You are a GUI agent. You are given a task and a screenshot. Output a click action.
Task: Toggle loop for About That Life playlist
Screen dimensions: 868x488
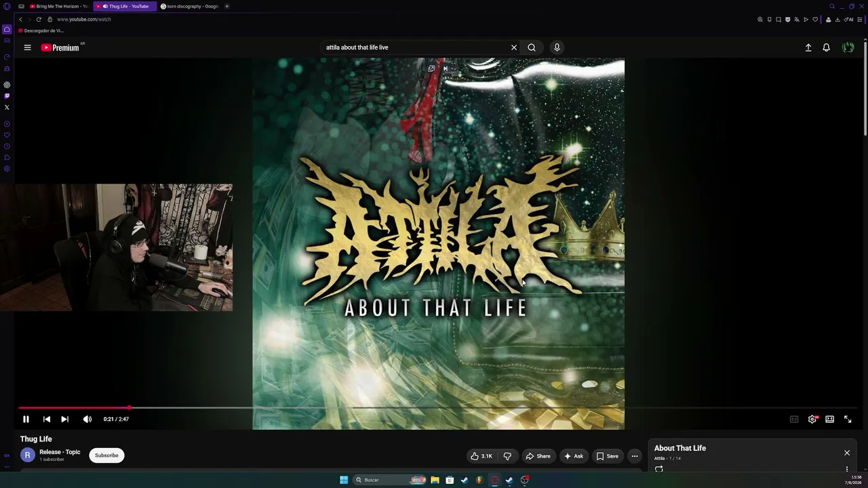click(659, 468)
